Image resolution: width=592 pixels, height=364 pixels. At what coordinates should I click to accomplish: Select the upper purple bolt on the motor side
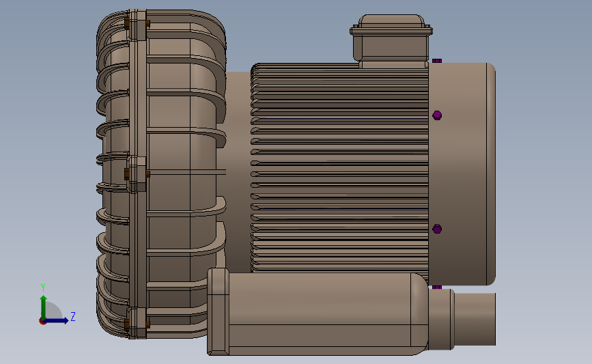point(437,115)
